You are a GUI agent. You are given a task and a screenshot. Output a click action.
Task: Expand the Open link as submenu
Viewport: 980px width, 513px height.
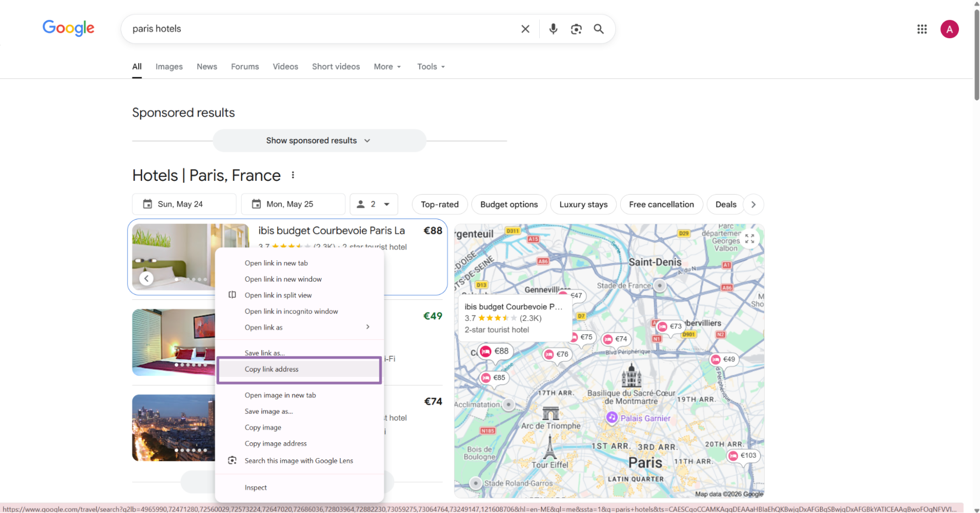(300, 327)
